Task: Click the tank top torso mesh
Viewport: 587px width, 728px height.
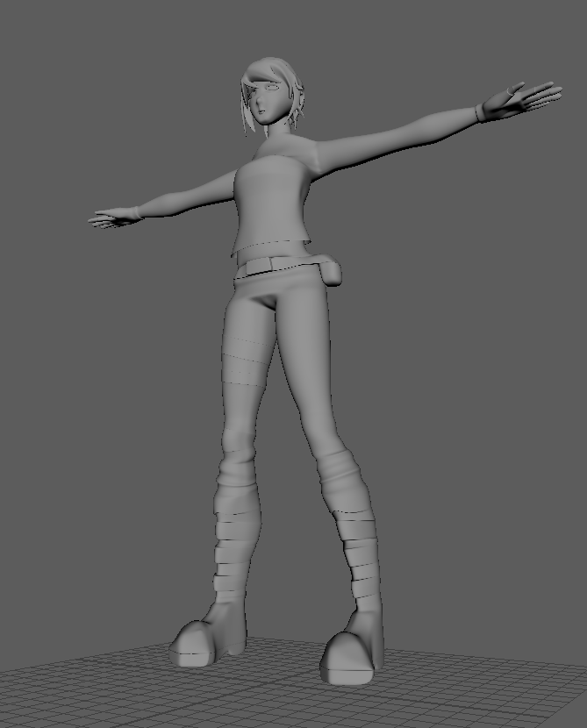Action: (x=272, y=204)
